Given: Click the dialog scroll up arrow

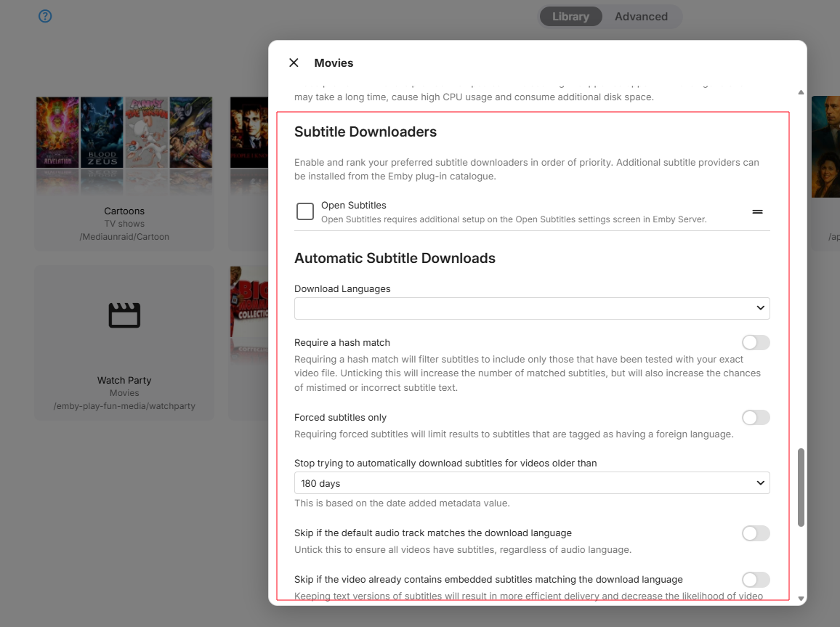Looking at the screenshot, I should click(801, 92).
